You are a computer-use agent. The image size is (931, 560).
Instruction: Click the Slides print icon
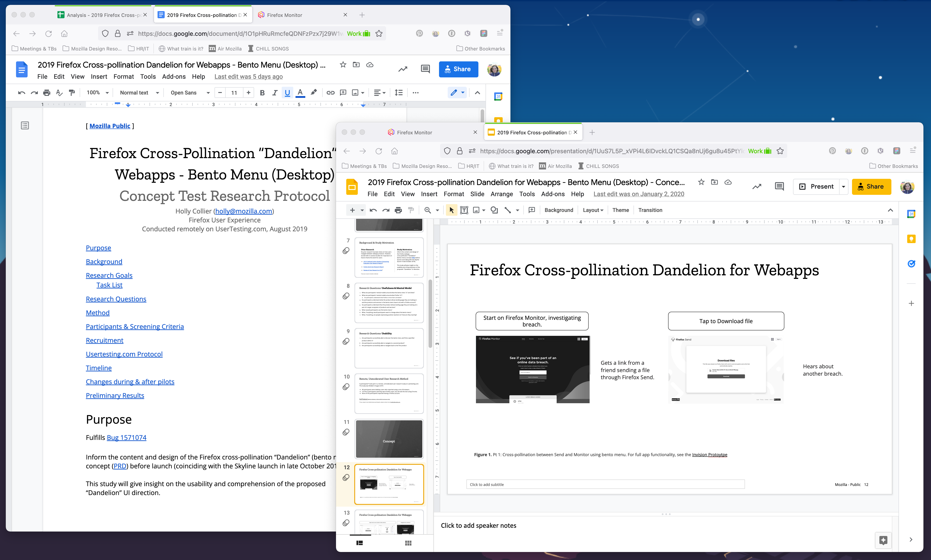click(x=398, y=210)
